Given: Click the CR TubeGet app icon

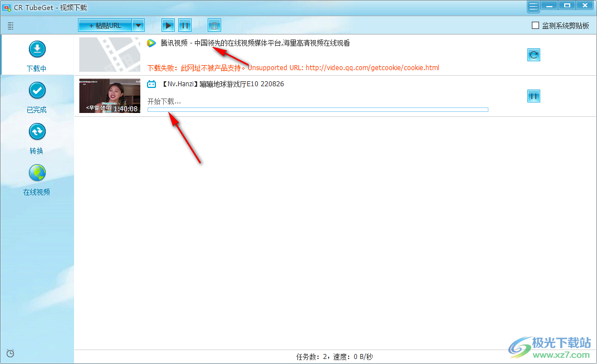Looking at the screenshot, I should (7, 8).
